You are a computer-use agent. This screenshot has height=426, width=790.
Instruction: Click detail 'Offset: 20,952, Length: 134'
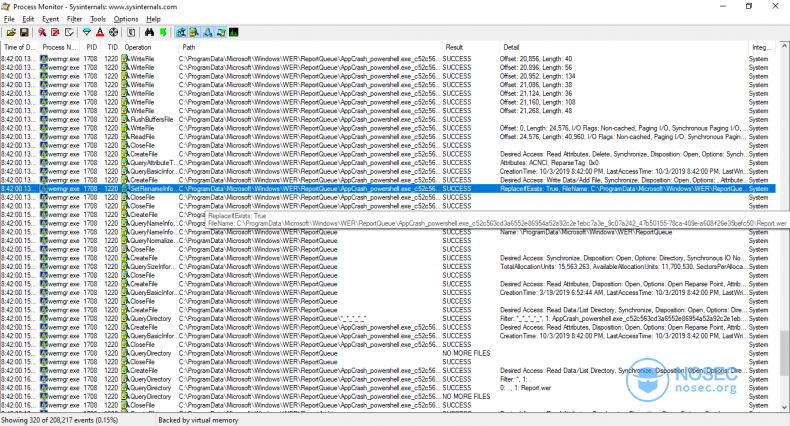tap(537, 76)
